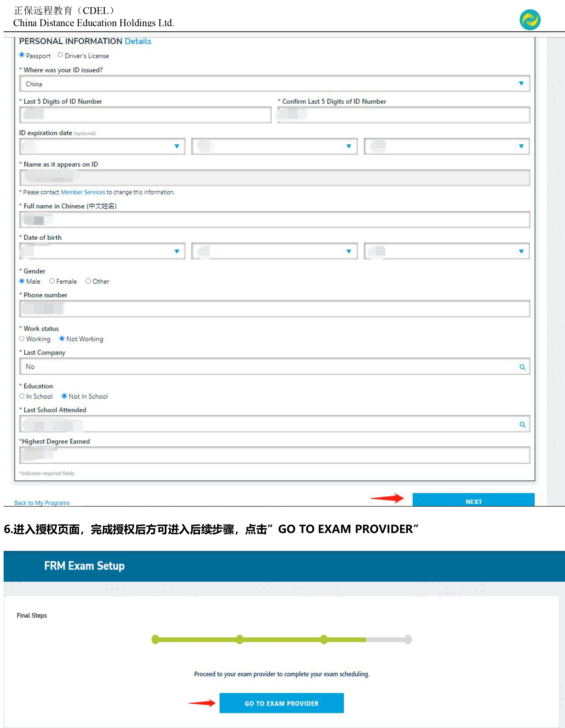Click the final grey step on progress bar
Viewport: 565px width, 728px height.
coord(408,639)
